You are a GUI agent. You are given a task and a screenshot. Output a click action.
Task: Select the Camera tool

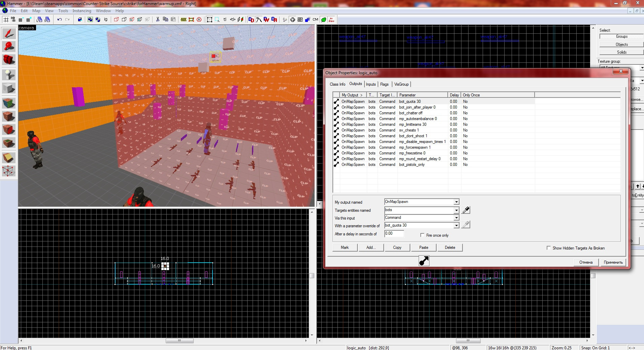coord(9,60)
